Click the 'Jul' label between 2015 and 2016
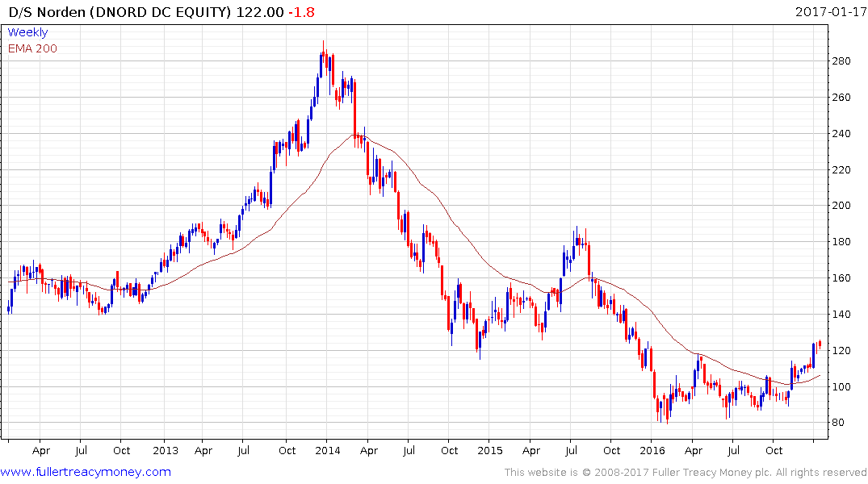The height and width of the screenshot is (484, 868). click(x=571, y=450)
